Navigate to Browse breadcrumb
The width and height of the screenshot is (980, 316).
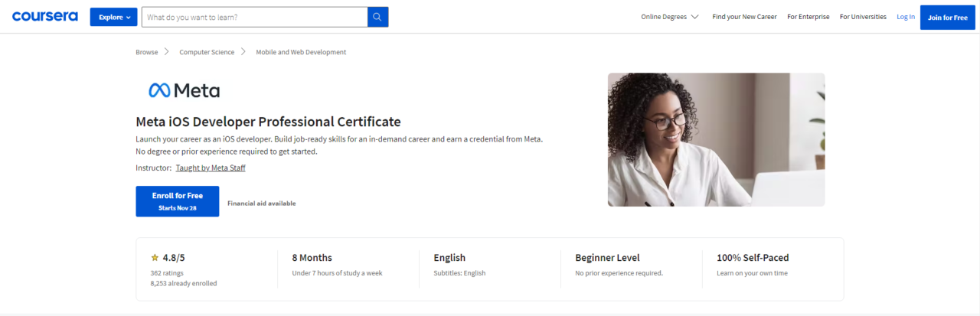pyautogui.click(x=146, y=52)
